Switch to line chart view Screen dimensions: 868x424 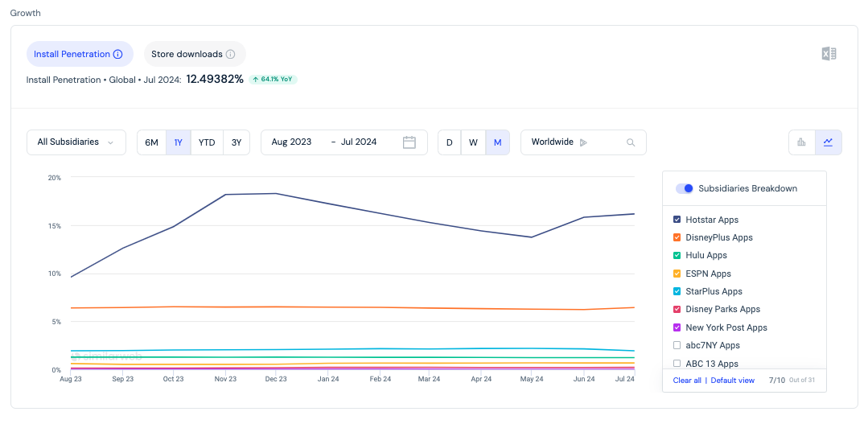click(828, 142)
